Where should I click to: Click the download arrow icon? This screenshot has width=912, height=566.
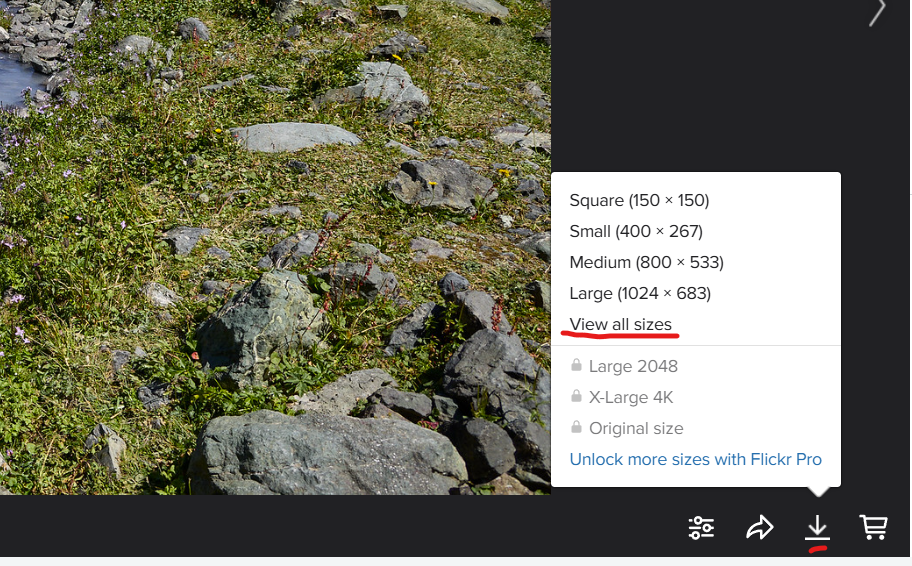(x=817, y=526)
